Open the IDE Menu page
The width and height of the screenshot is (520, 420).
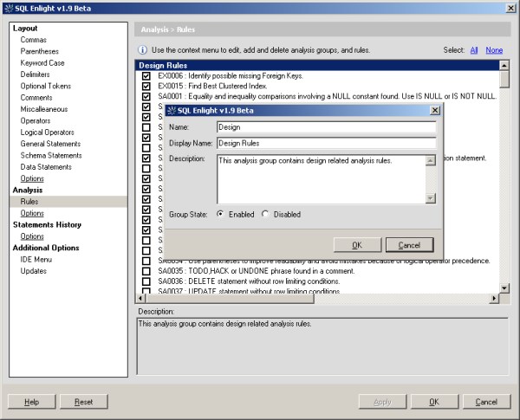coord(36,260)
